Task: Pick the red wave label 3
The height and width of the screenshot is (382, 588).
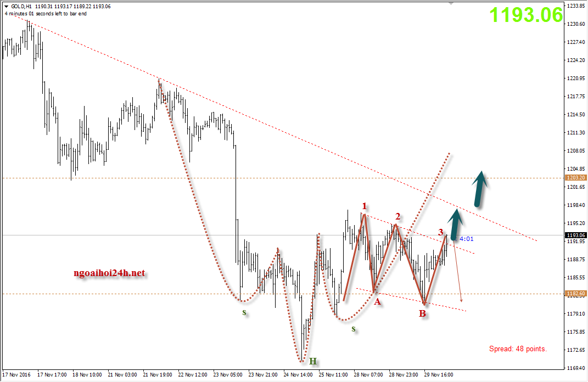Action: tap(441, 233)
